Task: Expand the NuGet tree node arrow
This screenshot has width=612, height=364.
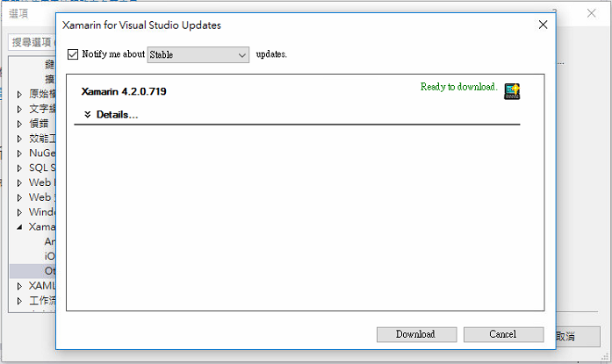Action: point(19,153)
